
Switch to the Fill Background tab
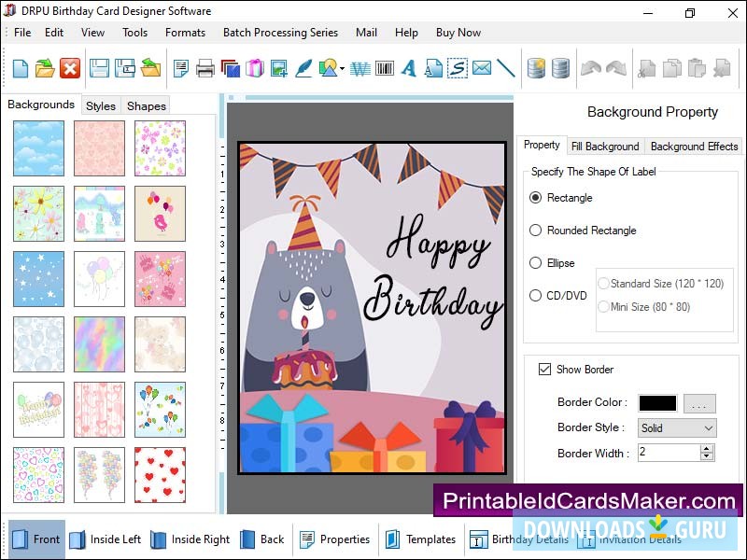pyautogui.click(x=605, y=147)
